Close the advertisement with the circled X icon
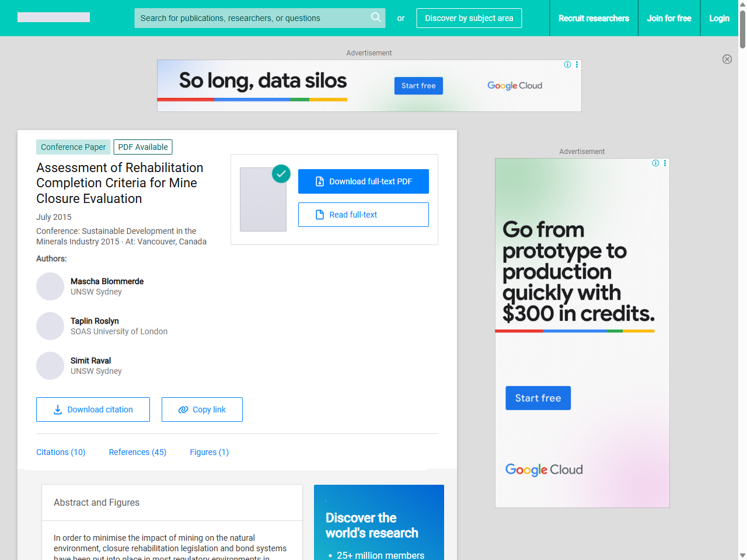Image resolution: width=747 pixels, height=560 pixels. click(727, 59)
